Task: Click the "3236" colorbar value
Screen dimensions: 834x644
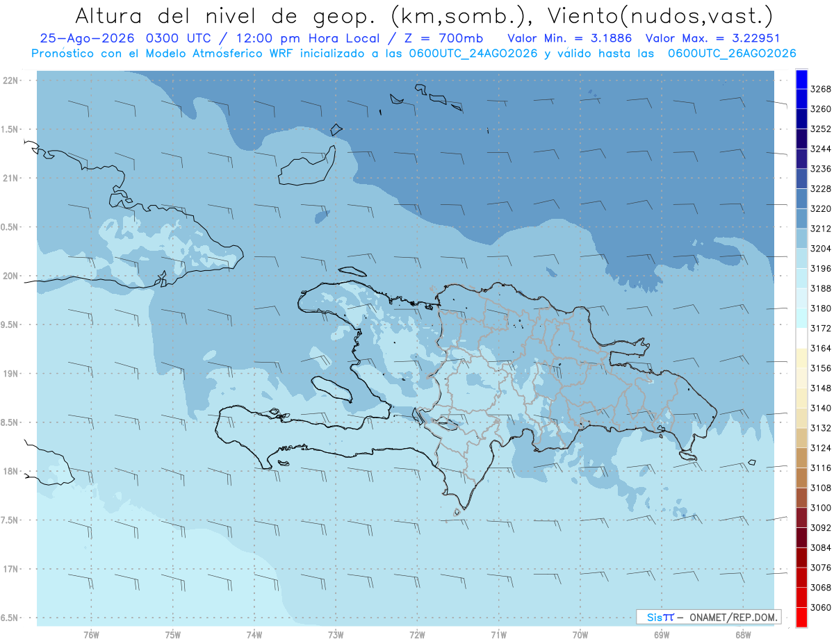Action: coord(821,169)
